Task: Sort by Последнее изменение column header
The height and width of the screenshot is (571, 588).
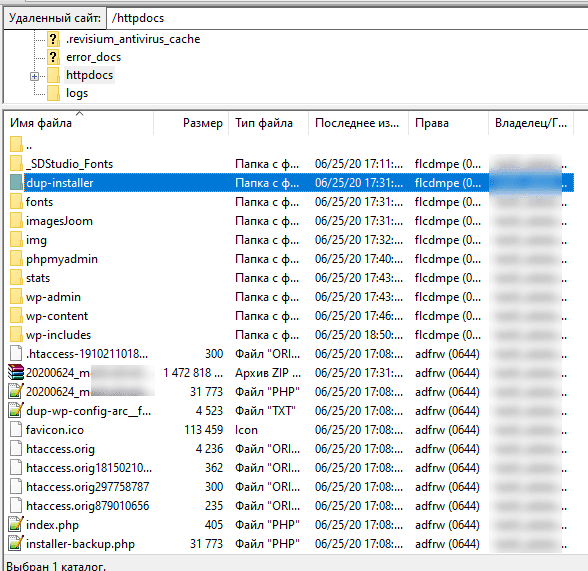Action: pyautogui.click(x=358, y=123)
